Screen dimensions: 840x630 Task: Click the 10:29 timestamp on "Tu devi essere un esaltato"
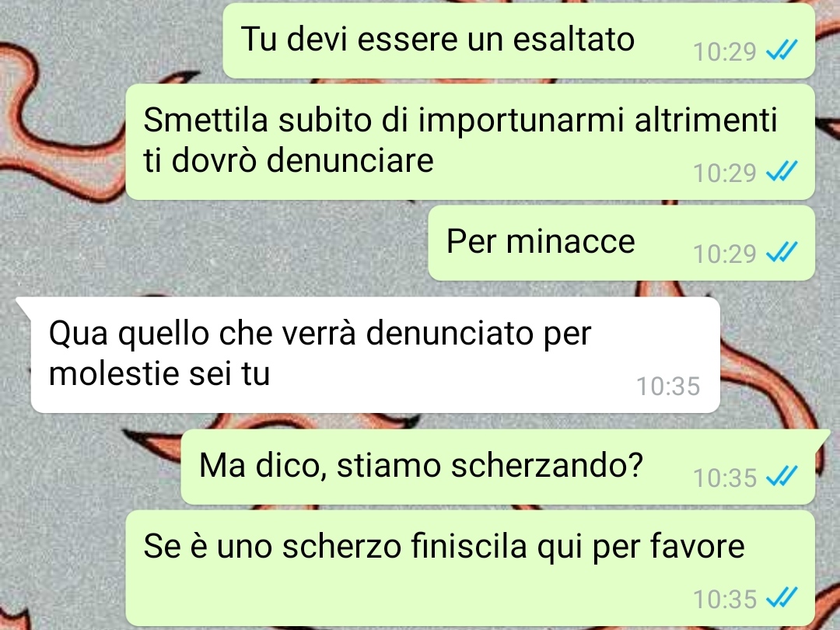724,52
